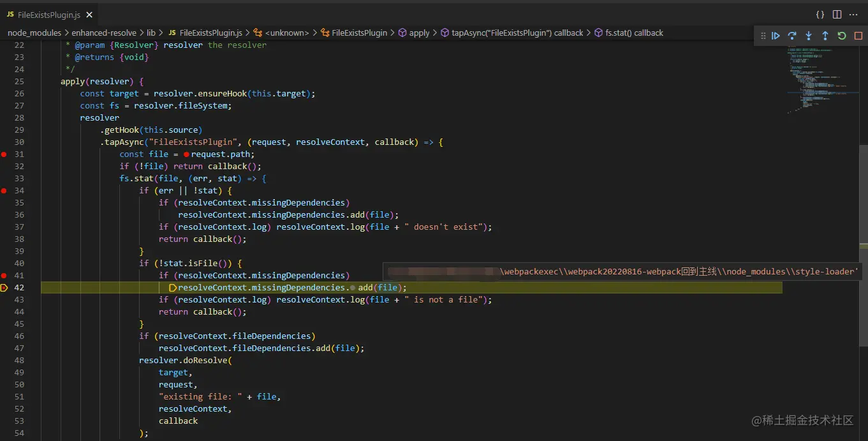Click the curly braces icon in editor title
The image size is (868, 441).
click(x=820, y=14)
